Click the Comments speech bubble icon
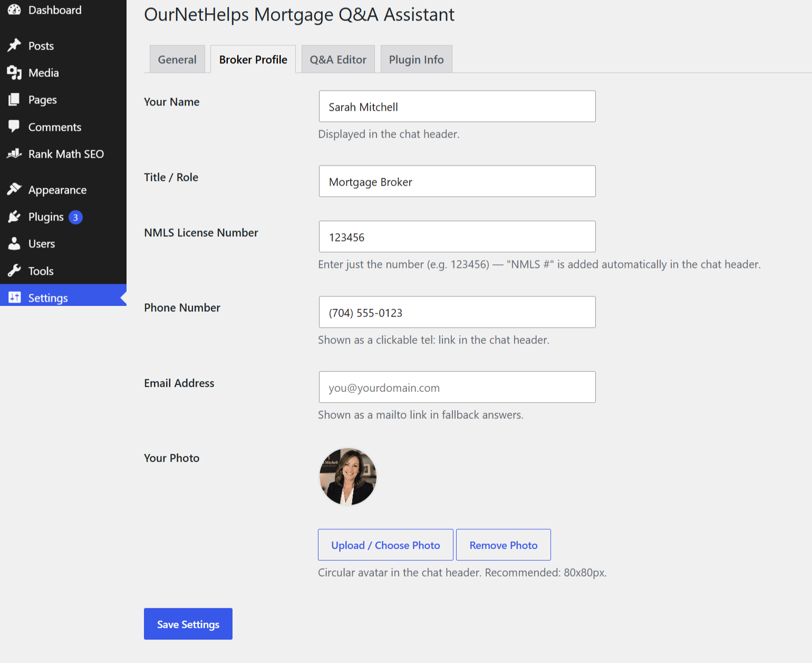The height and width of the screenshot is (663, 812). [14, 127]
